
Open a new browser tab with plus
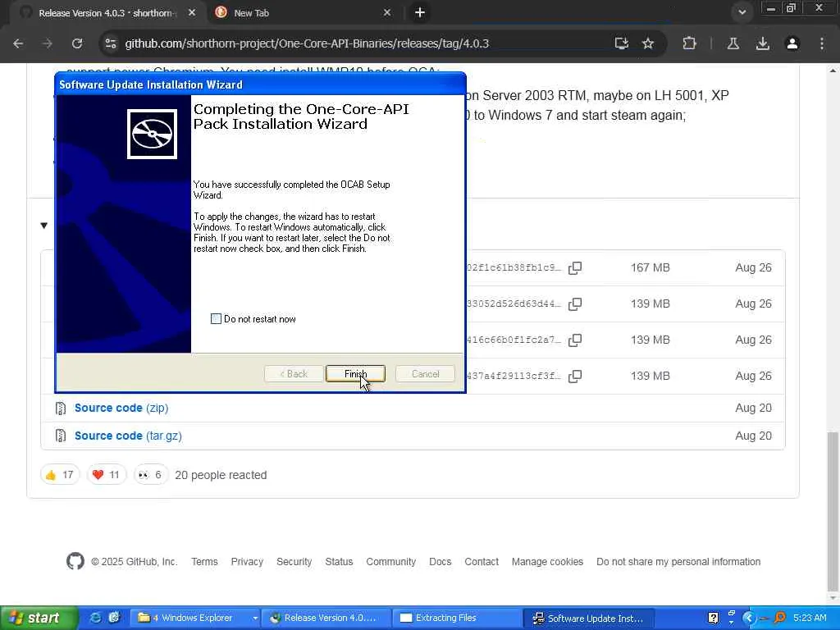[x=420, y=12]
